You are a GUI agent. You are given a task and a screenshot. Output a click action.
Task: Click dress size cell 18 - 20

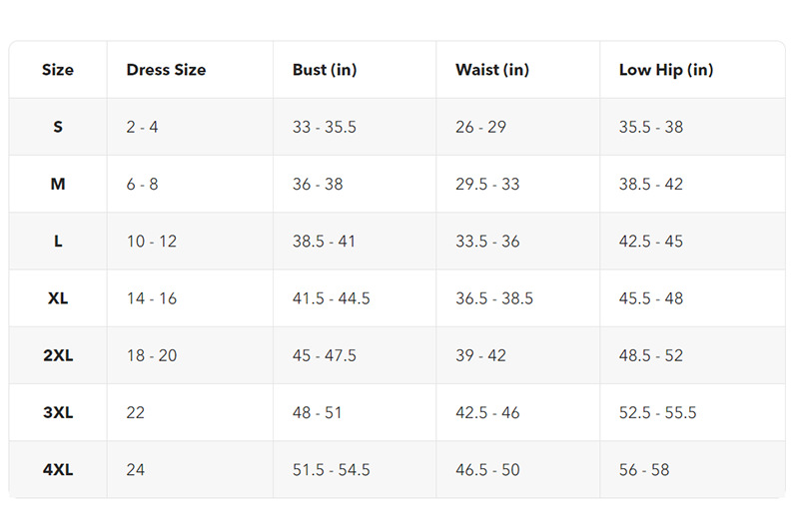[152, 355]
